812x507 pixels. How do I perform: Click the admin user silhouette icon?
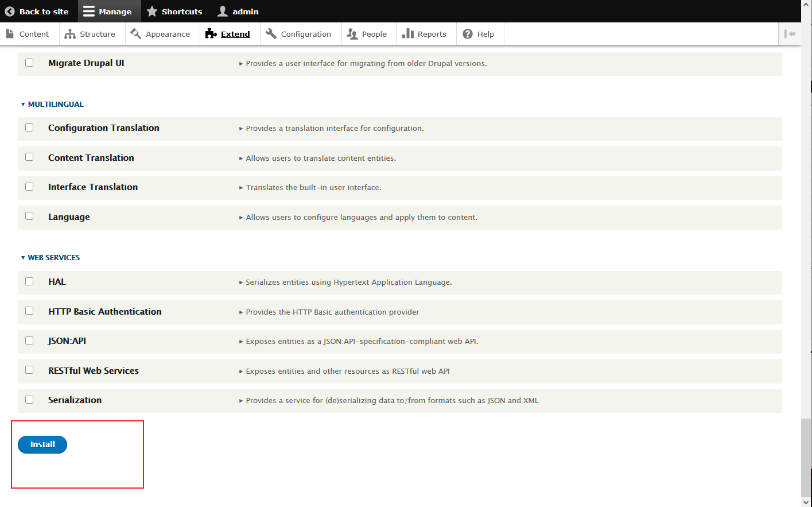(223, 11)
